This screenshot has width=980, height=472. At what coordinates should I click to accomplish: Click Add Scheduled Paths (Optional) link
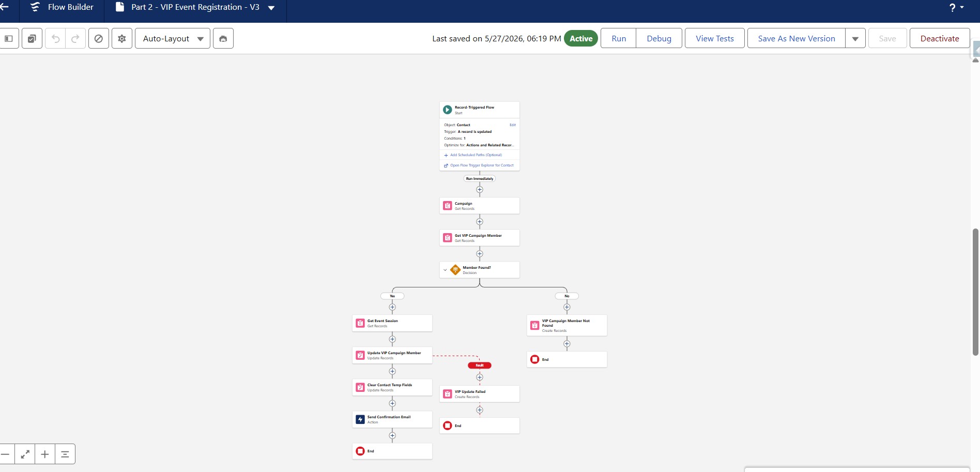(476, 155)
